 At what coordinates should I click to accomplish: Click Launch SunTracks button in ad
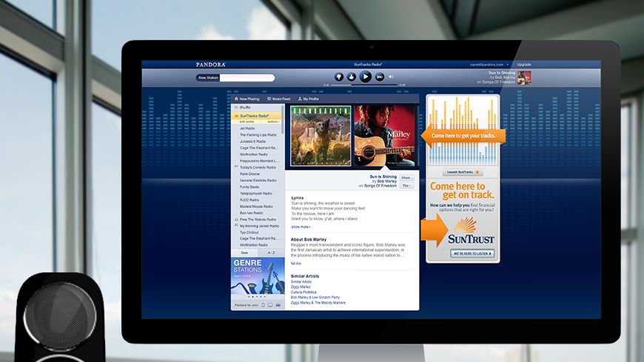point(463,172)
